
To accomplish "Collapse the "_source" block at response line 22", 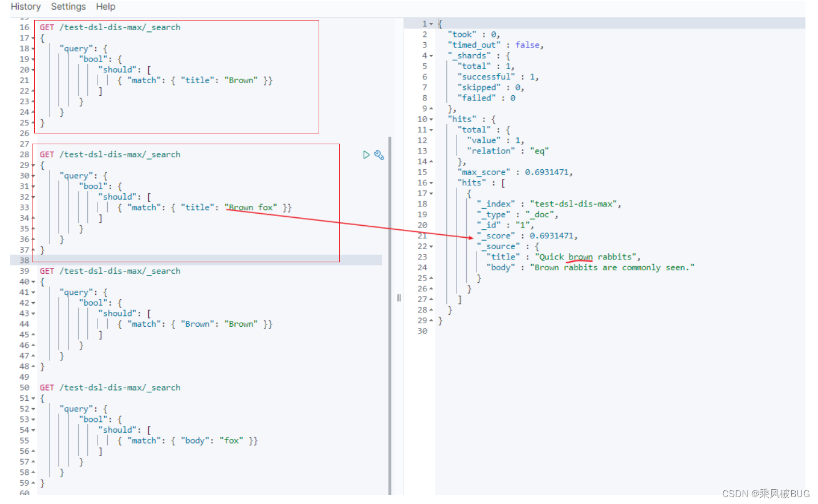I will tap(431, 246).
